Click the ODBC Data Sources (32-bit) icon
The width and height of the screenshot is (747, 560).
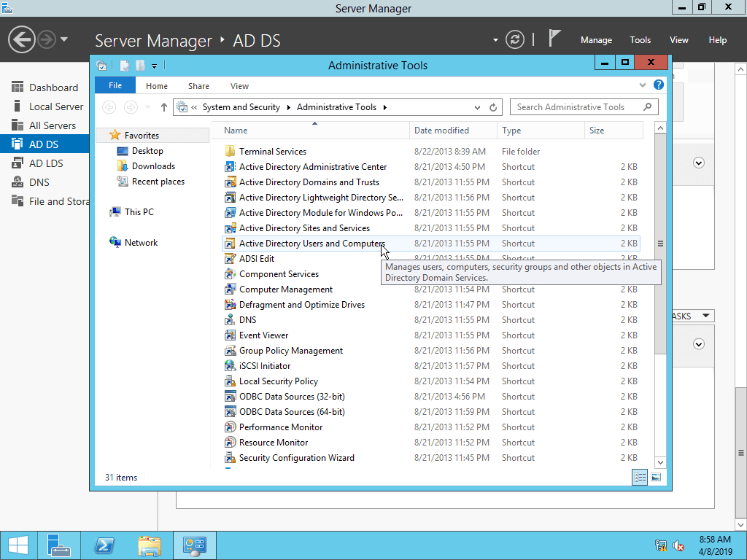coord(230,396)
